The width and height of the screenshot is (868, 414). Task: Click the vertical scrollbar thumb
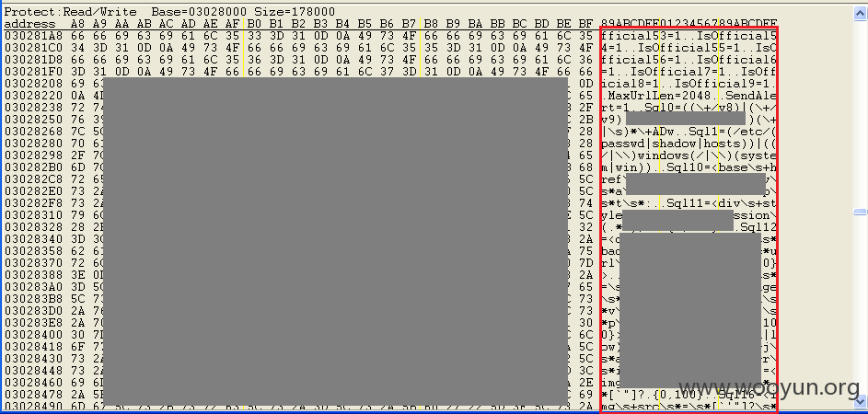pyautogui.click(x=861, y=212)
